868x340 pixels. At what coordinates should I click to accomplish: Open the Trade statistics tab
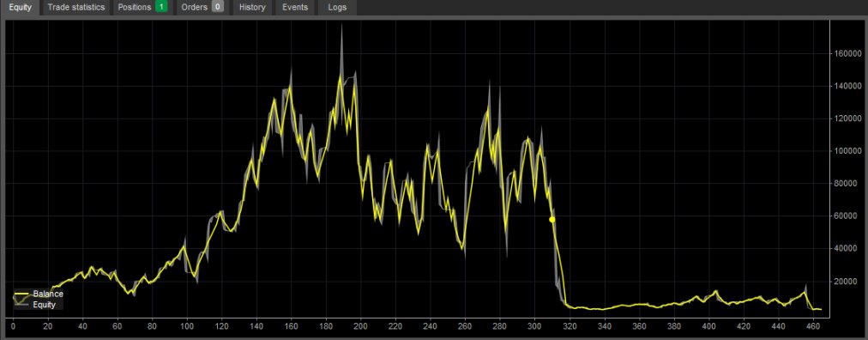(75, 7)
